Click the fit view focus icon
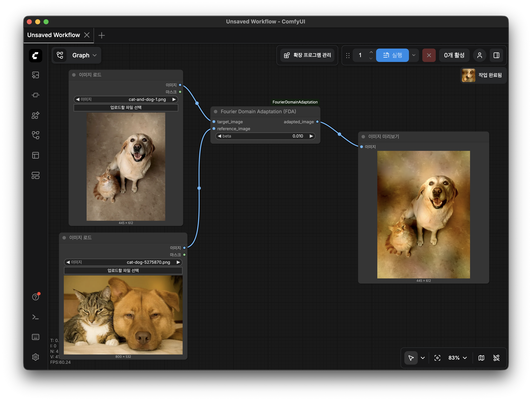 (x=437, y=358)
